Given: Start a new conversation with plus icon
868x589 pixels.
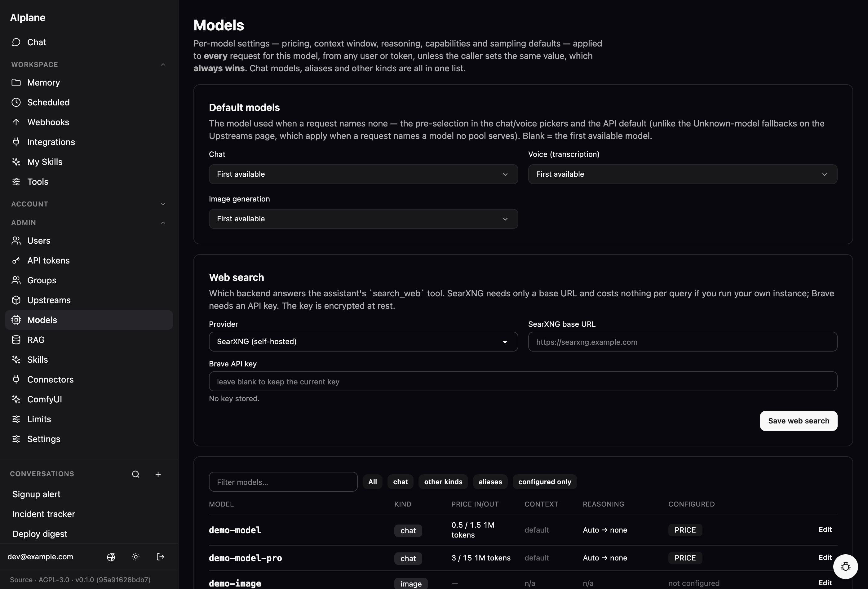Looking at the screenshot, I should tap(158, 474).
